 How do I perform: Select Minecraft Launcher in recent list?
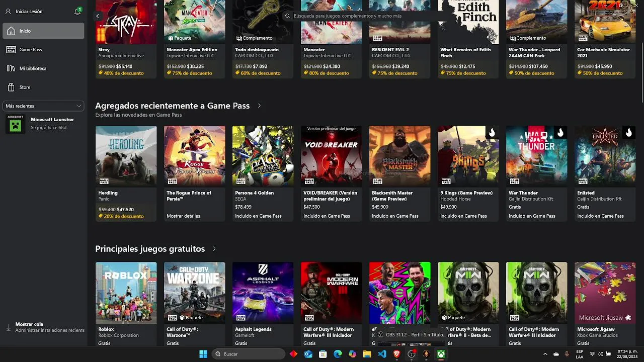[44, 124]
